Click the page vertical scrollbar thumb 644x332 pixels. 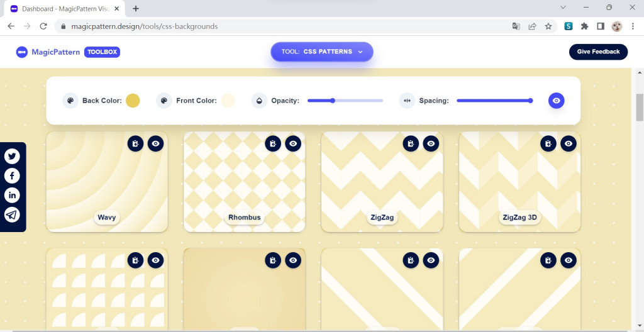(640, 108)
